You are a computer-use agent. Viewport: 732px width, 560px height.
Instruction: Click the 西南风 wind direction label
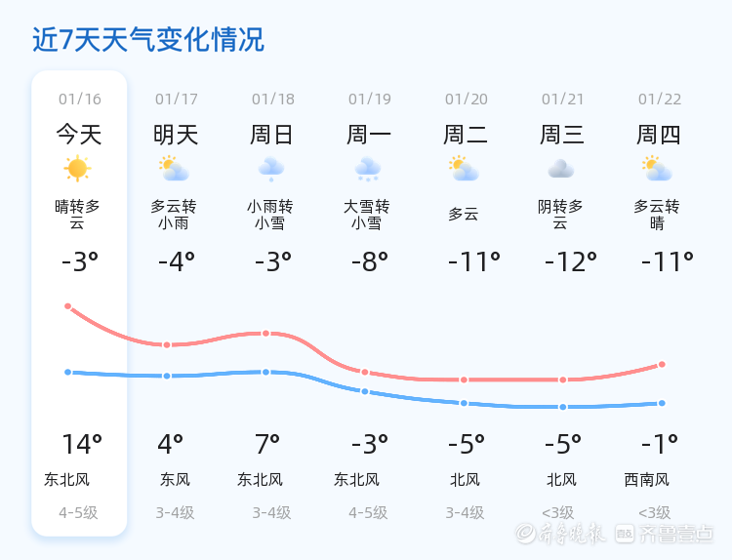pos(647,480)
